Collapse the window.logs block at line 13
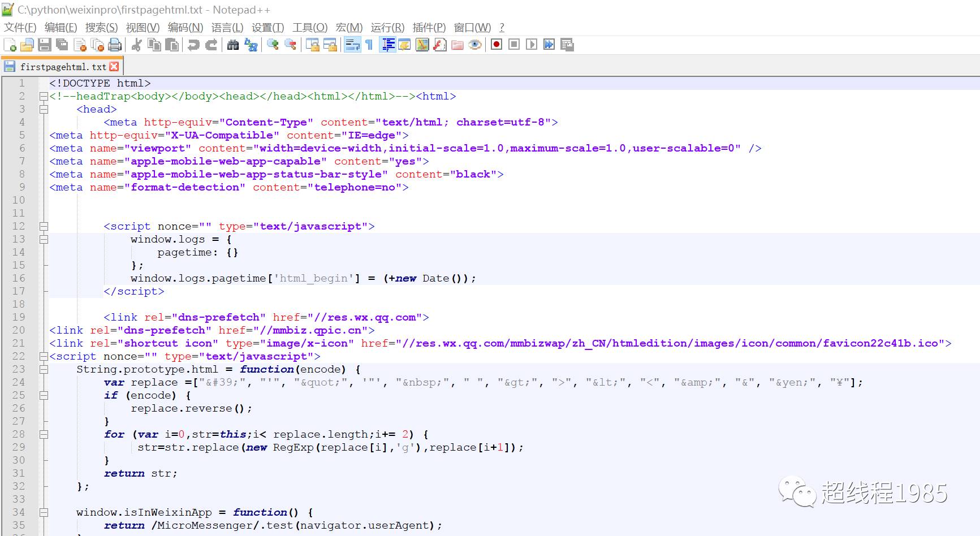 [x=44, y=239]
